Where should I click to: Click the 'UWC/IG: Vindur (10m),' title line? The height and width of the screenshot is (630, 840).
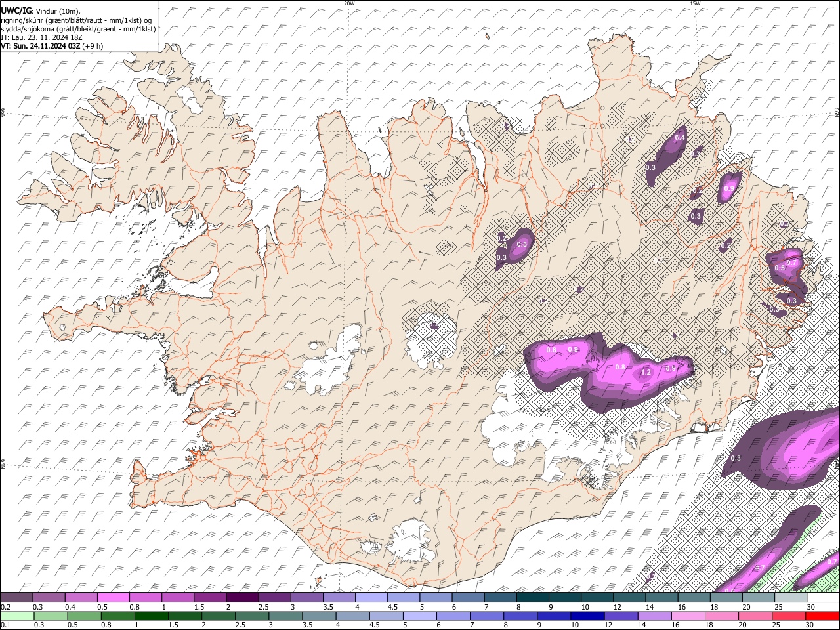click(x=41, y=10)
